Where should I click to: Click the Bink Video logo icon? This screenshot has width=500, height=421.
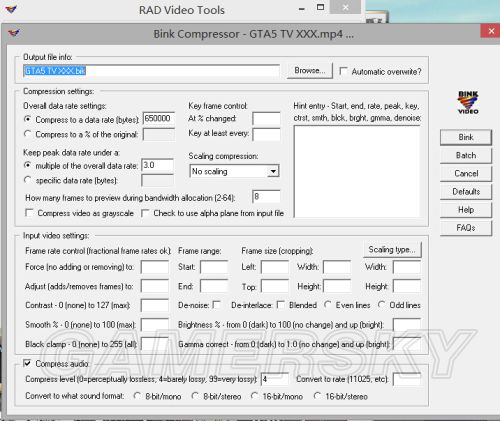pos(468,102)
